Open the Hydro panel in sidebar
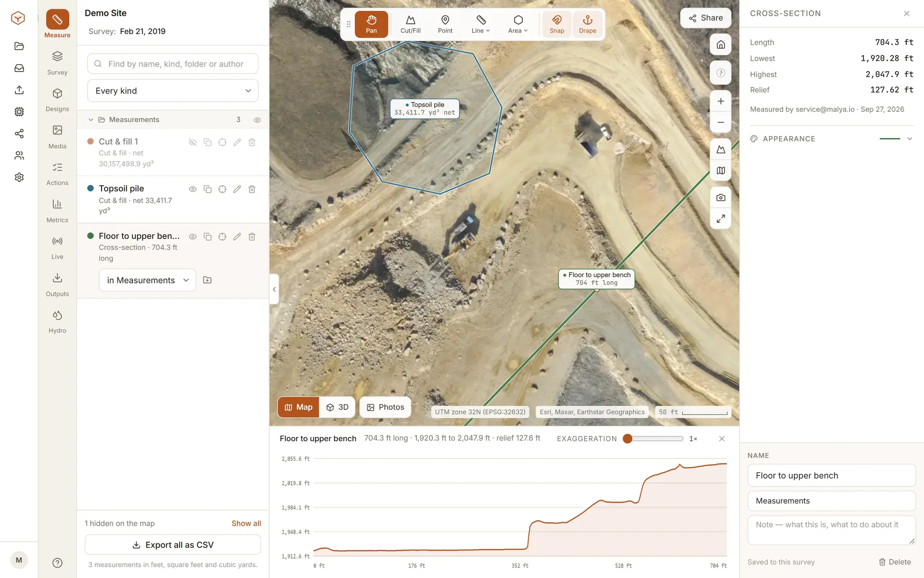Screen dimensions: 924x578 pos(57,322)
